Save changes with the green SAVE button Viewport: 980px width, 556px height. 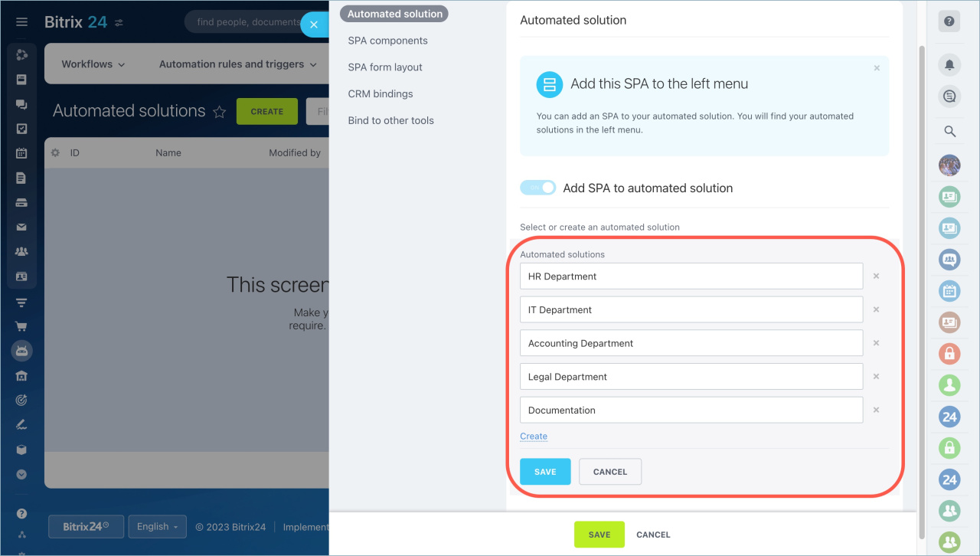(x=599, y=534)
